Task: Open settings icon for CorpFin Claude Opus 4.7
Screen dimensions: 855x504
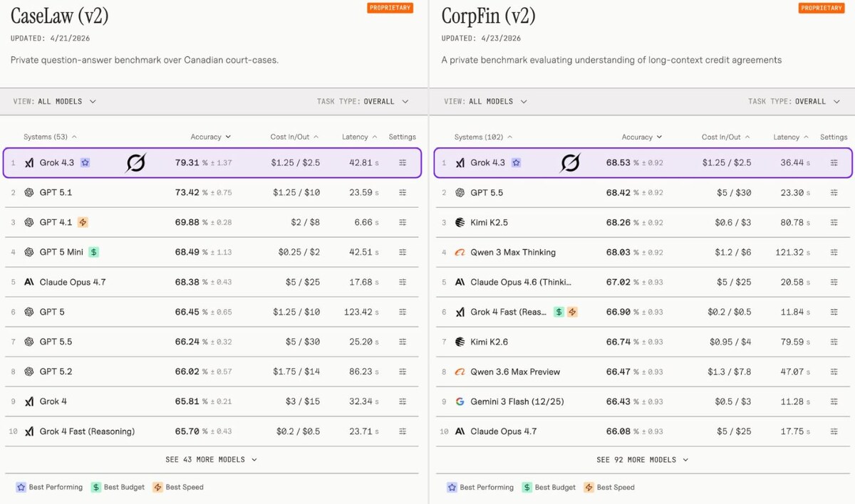Action: [834, 431]
